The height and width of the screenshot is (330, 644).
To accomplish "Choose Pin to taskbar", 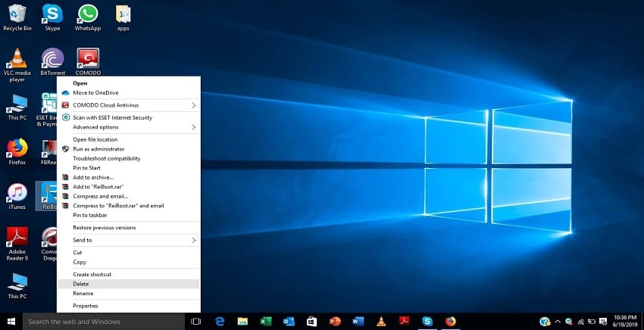I will coord(129,215).
